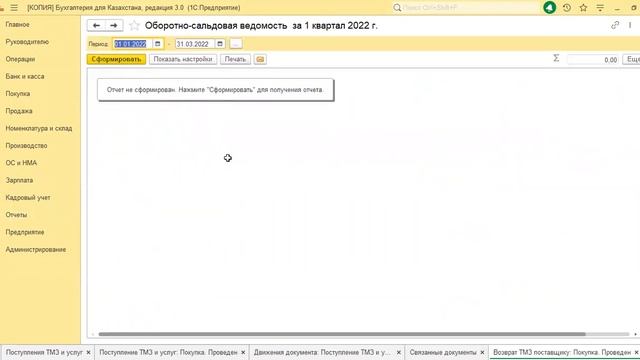Open Предприятие section
The width and height of the screenshot is (640, 360).
point(25,232)
